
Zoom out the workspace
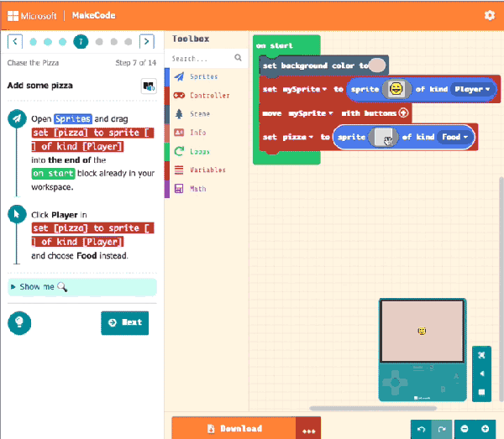(465, 429)
